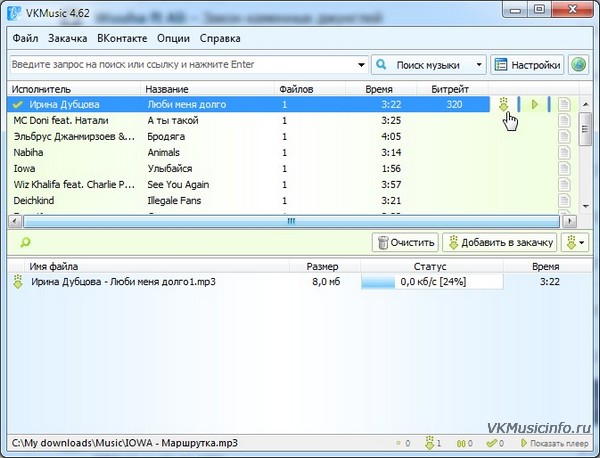
Task: Click the horizontal scrollbar thumb
Action: [291, 221]
